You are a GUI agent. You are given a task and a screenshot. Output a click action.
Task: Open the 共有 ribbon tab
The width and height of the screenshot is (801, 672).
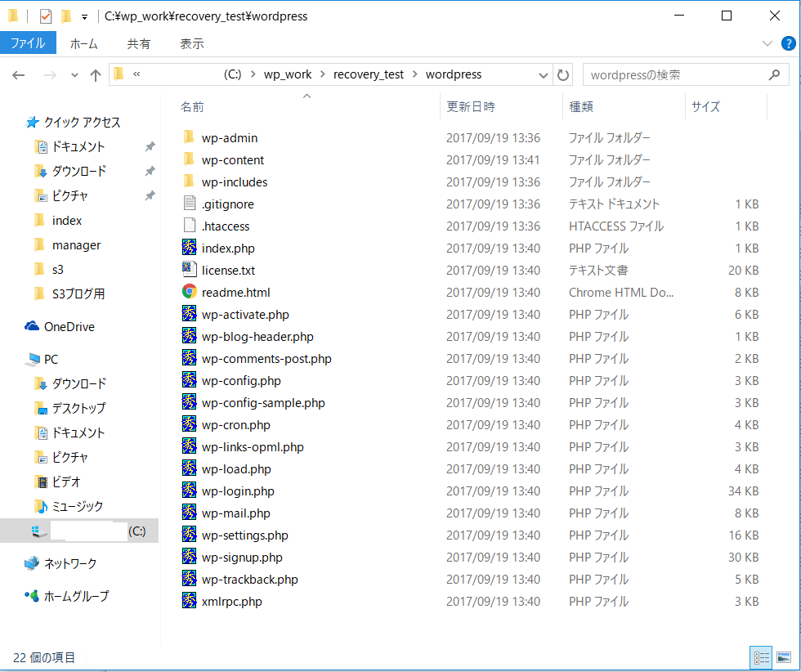(x=138, y=44)
